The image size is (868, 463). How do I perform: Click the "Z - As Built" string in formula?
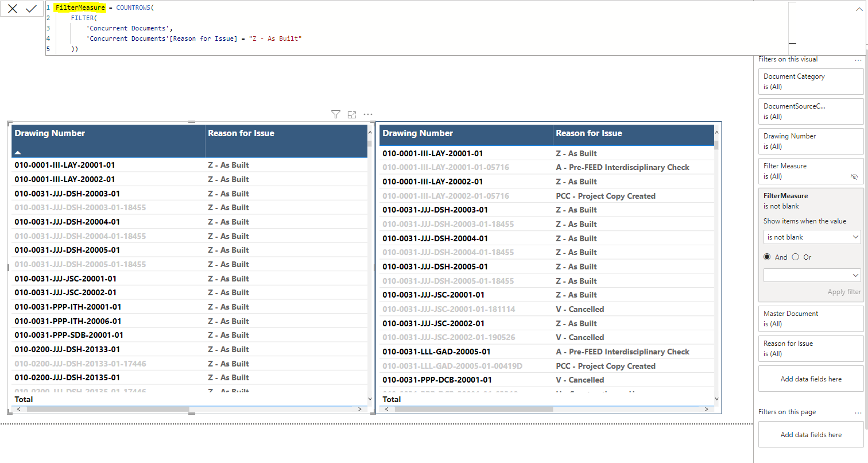(276, 38)
